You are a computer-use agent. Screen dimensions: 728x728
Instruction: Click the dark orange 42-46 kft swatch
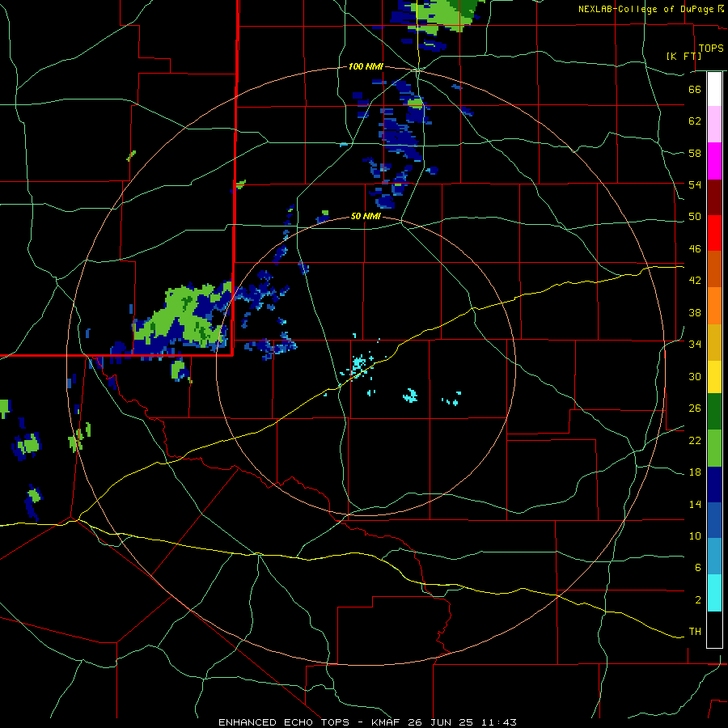pyautogui.click(x=714, y=269)
